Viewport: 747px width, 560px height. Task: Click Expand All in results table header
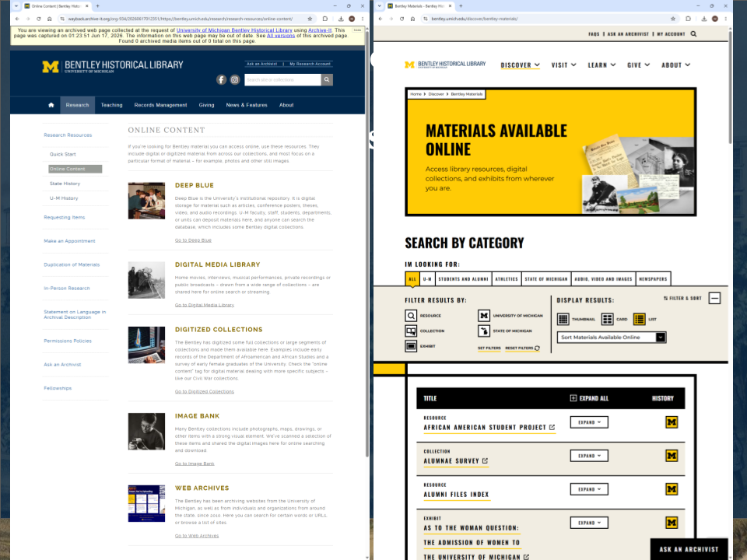[x=589, y=398]
